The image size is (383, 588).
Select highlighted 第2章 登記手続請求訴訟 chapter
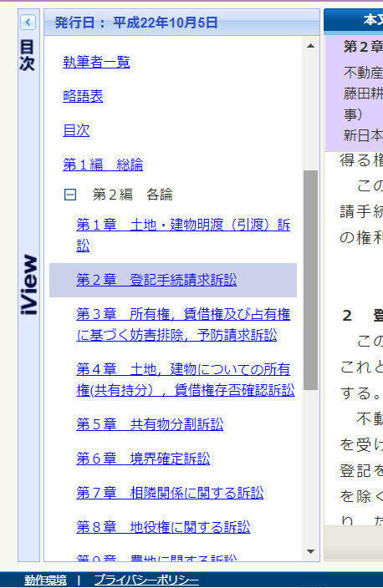pos(156,280)
